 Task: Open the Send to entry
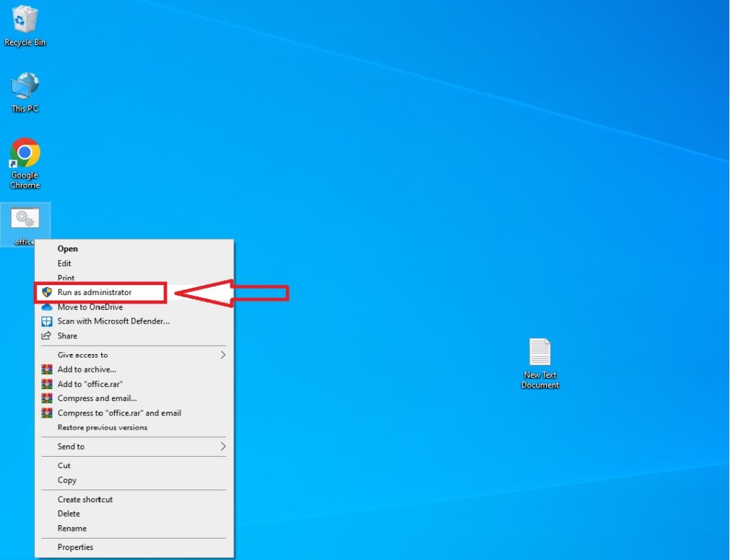pyautogui.click(x=134, y=447)
